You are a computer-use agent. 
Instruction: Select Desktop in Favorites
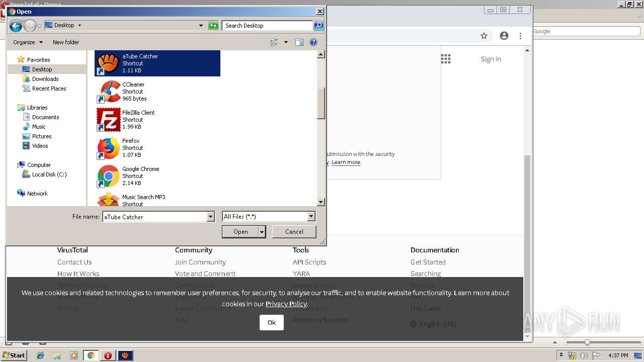42,69
